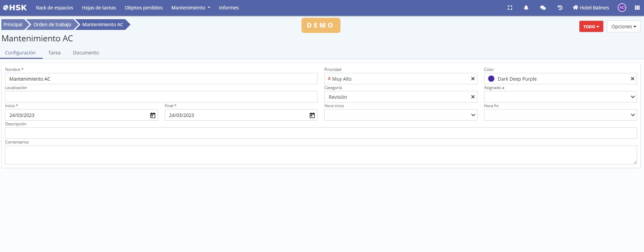Image resolution: width=644 pixels, height=252 pixels.
Task: Click the Dark Deep Purple color swatch
Action: tap(491, 79)
